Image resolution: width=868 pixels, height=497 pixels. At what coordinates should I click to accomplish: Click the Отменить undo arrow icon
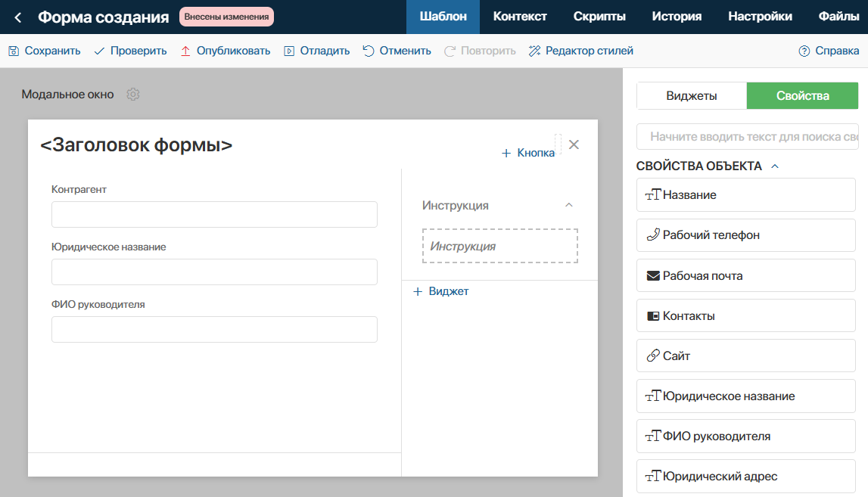[x=368, y=51]
